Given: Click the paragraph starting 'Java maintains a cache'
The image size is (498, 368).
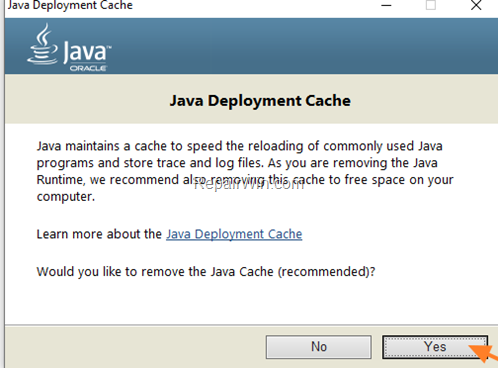Looking at the screenshot, I should tap(245, 171).
